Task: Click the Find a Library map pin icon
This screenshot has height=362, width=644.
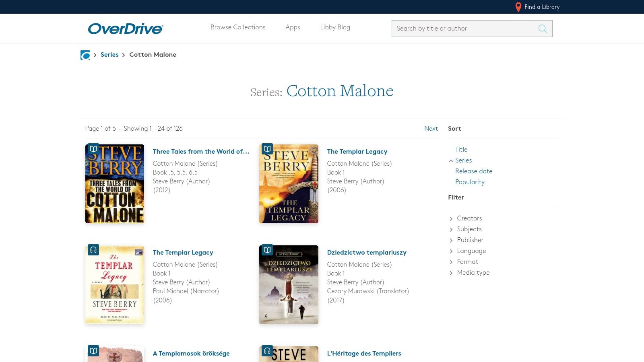Action: click(x=518, y=7)
